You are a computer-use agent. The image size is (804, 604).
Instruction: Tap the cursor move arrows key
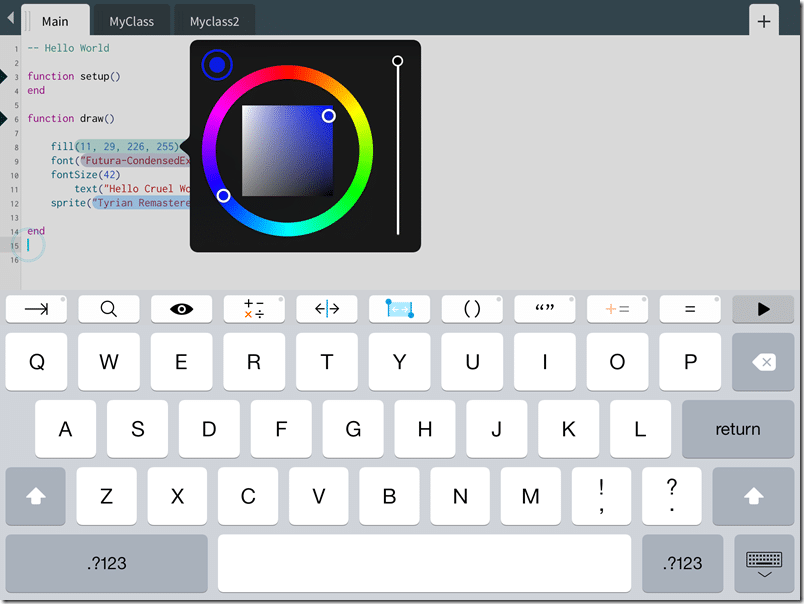(x=327, y=310)
